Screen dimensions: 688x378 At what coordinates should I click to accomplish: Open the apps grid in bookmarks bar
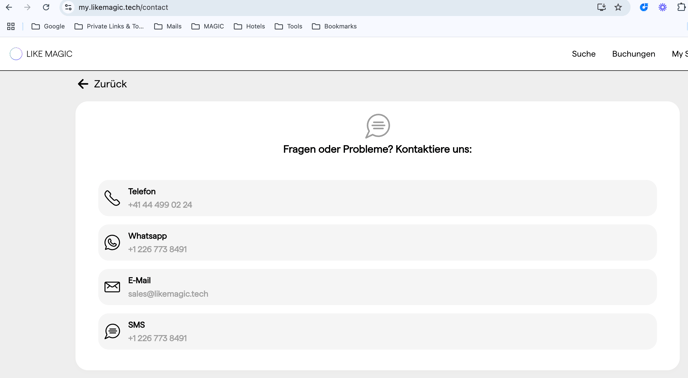click(11, 26)
